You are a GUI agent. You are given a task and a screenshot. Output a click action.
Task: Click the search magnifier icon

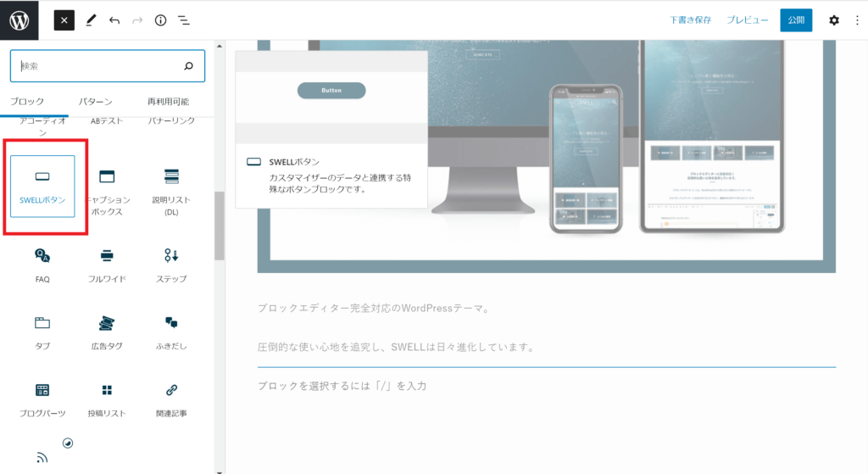(x=189, y=66)
